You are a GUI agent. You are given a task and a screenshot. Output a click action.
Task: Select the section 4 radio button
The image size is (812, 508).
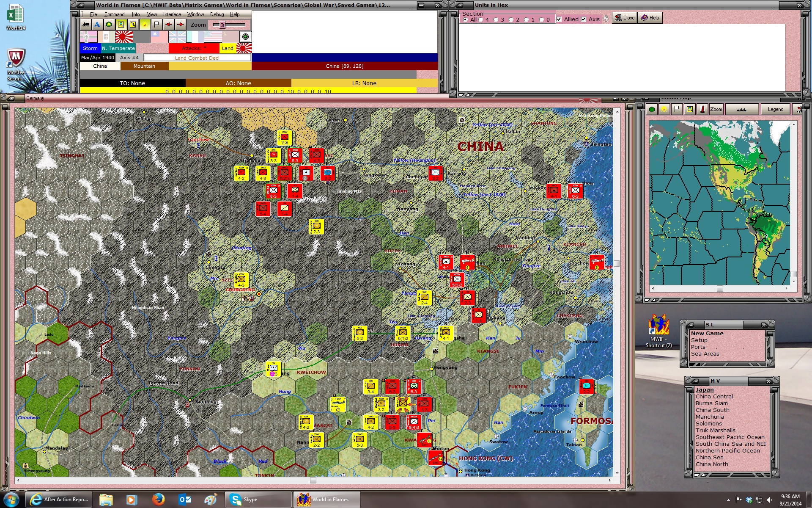pos(481,19)
